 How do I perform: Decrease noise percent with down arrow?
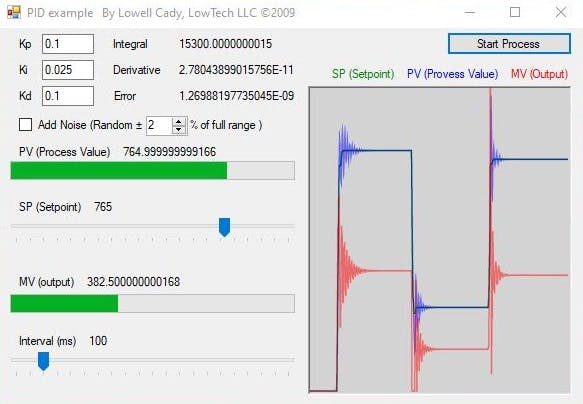[x=179, y=130]
